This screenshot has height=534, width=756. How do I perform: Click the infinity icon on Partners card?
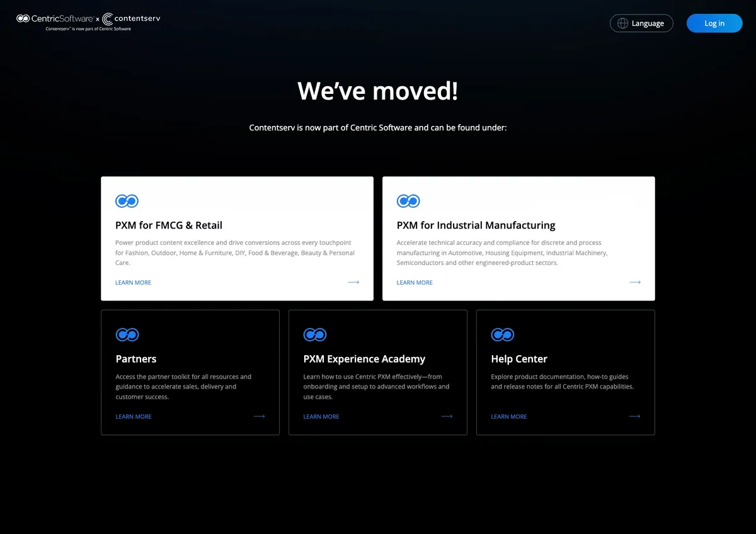pyautogui.click(x=127, y=335)
